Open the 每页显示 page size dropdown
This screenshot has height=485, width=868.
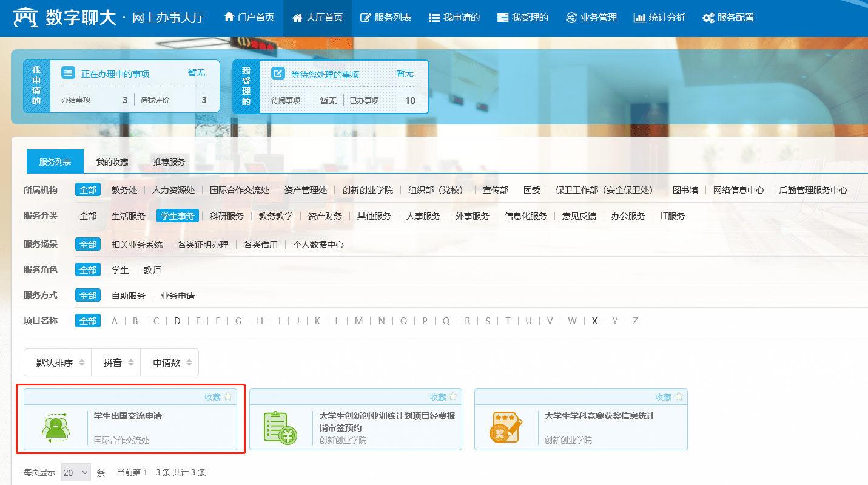coord(76,472)
